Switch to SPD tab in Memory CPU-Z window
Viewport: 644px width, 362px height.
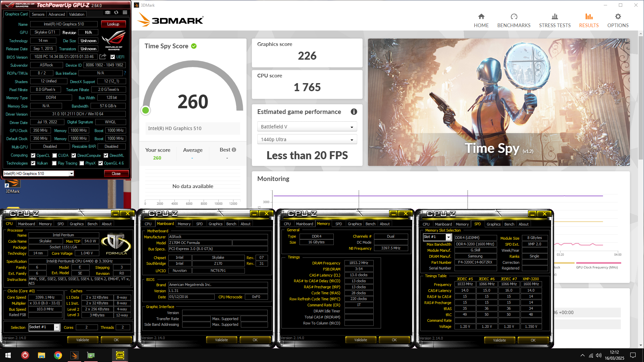click(x=338, y=224)
